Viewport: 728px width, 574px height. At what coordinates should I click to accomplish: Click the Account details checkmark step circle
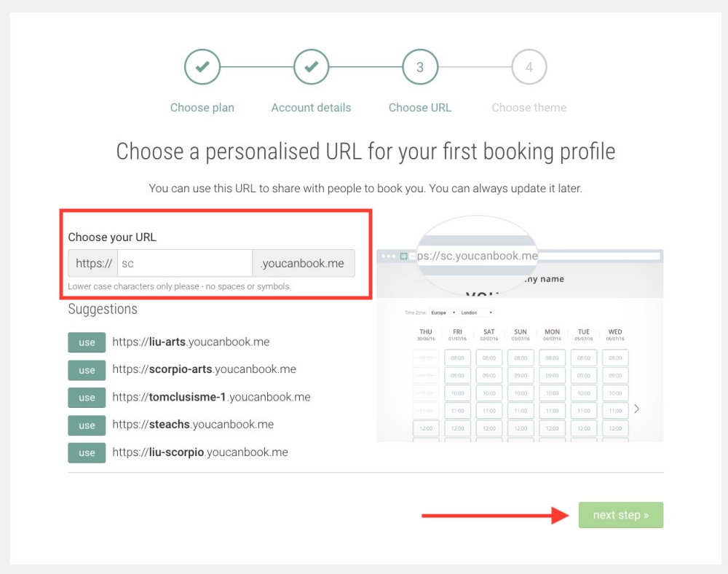click(311, 67)
